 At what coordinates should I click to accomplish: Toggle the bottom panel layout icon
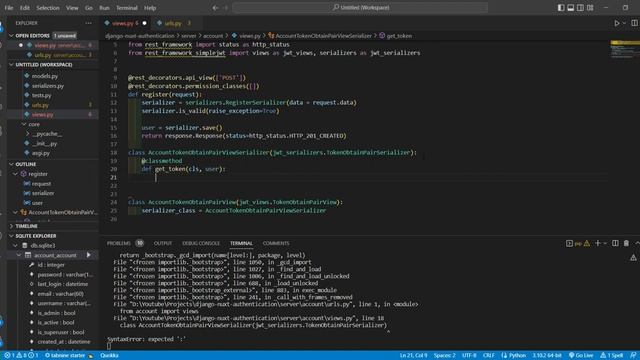point(571,7)
